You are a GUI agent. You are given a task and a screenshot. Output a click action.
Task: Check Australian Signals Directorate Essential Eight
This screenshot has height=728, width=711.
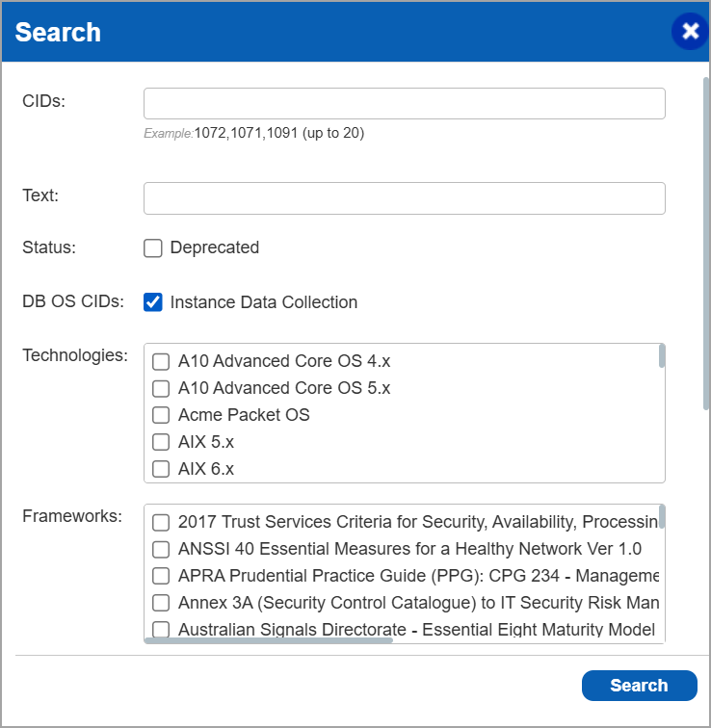(161, 630)
